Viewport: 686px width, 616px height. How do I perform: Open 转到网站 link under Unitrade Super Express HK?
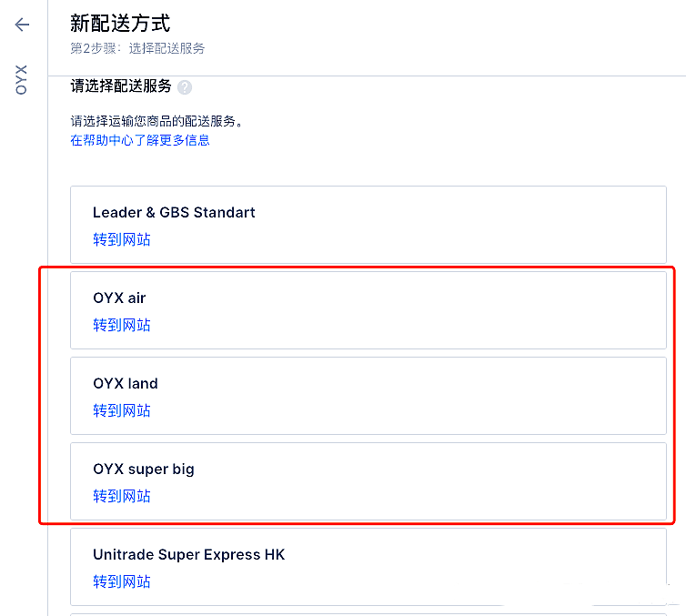[x=122, y=582]
